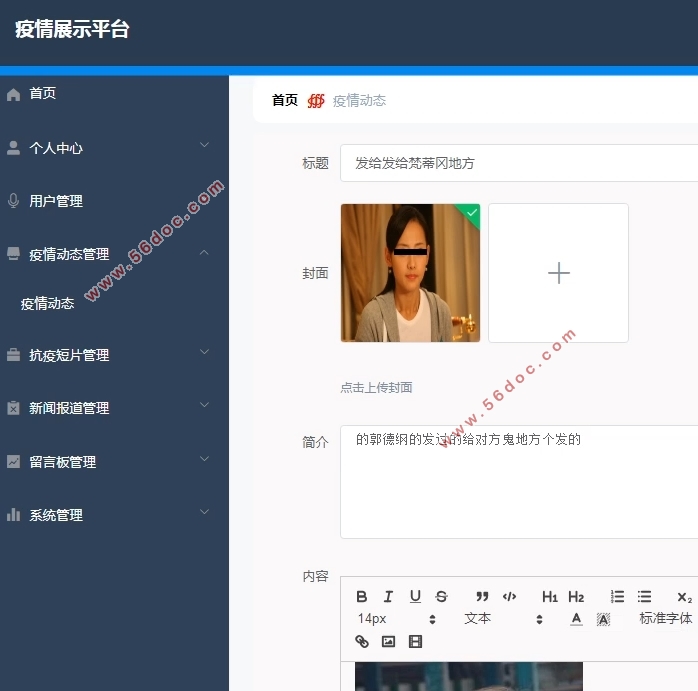The height and width of the screenshot is (691, 698).
Task: Click the person icon beside 个人中心
Action: [x=13, y=148]
